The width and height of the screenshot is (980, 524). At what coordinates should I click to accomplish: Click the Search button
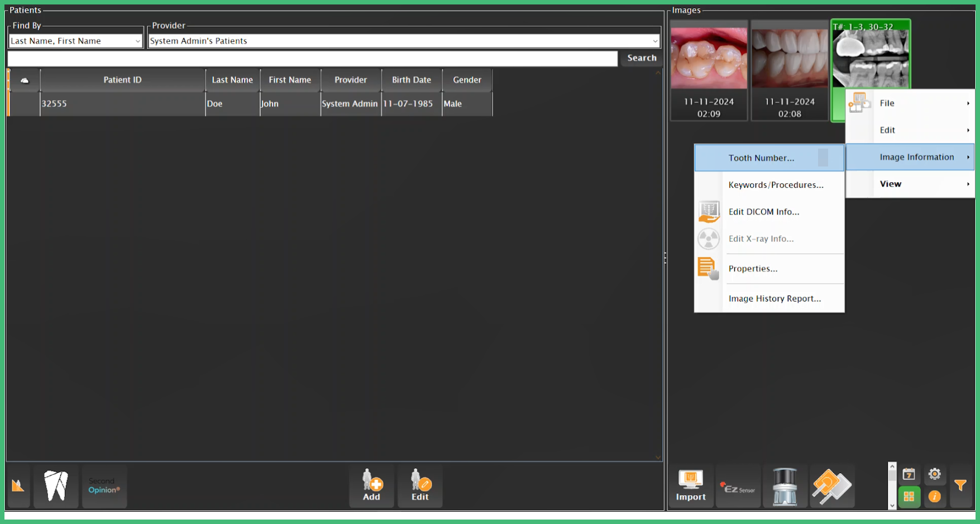[641, 58]
